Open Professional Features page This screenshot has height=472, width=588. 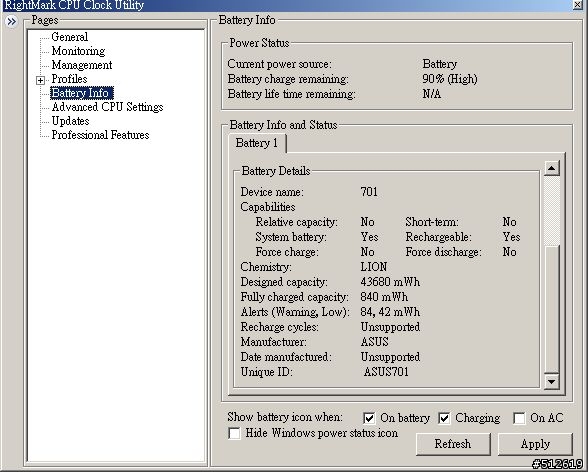pos(100,135)
